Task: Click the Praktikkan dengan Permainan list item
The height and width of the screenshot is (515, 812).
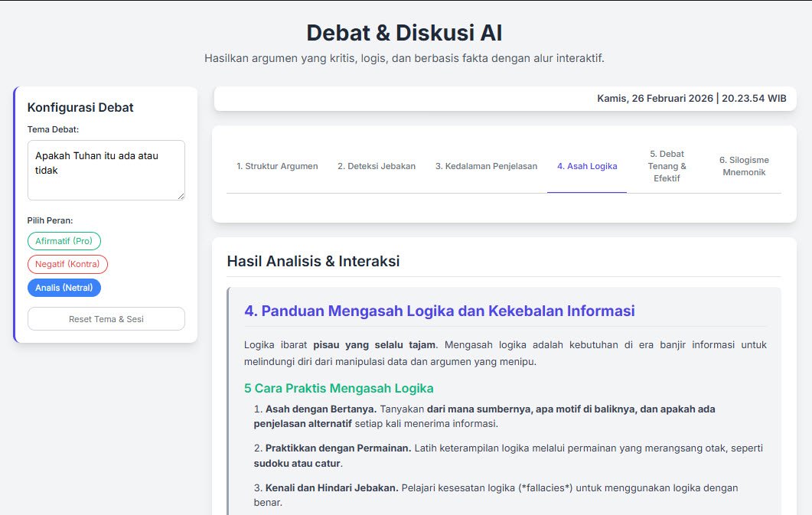Action: point(508,455)
